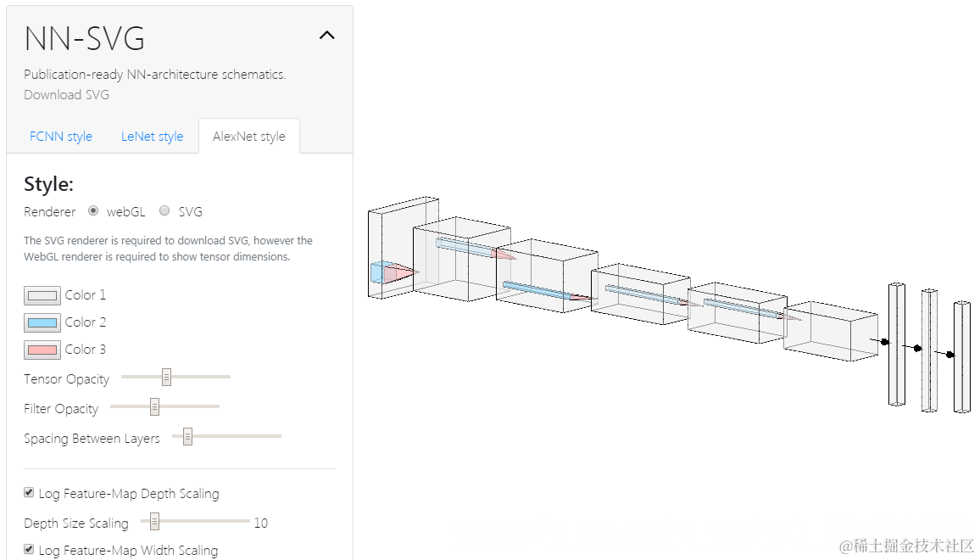Open the Color 1 swatch picker
The image size is (980, 560).
[42, 295]
